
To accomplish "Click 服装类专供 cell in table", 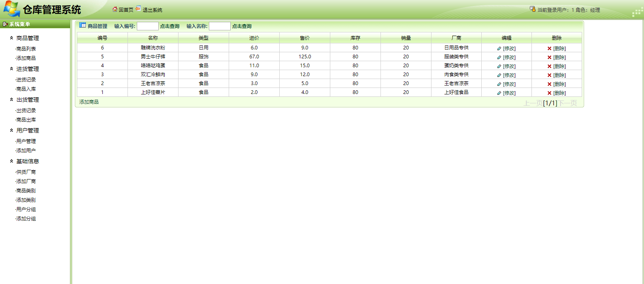I will click(x=456, y=56).
